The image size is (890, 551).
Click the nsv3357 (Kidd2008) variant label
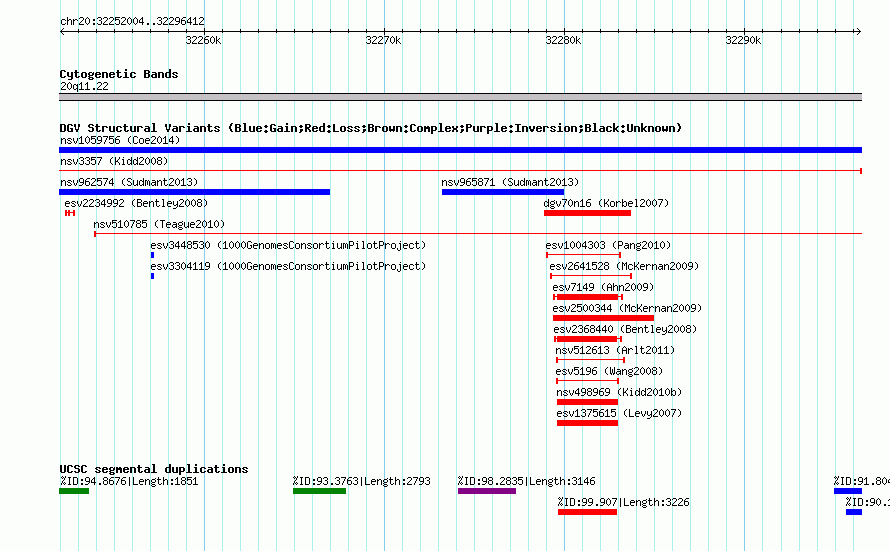tap(114, 161)
